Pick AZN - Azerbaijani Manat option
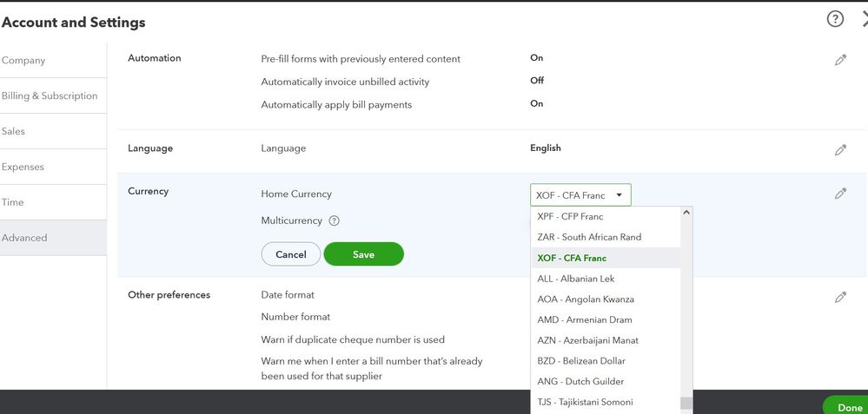This screenshot has height=414, width=868. click(x=587, y=340)
